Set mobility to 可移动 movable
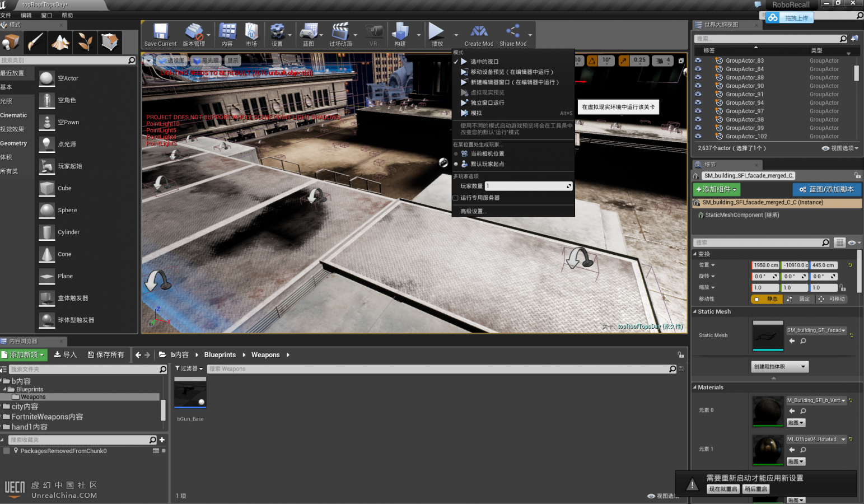The width and height of the screenshot is (864, 504). pyautogui.click(x=832, y=299)
